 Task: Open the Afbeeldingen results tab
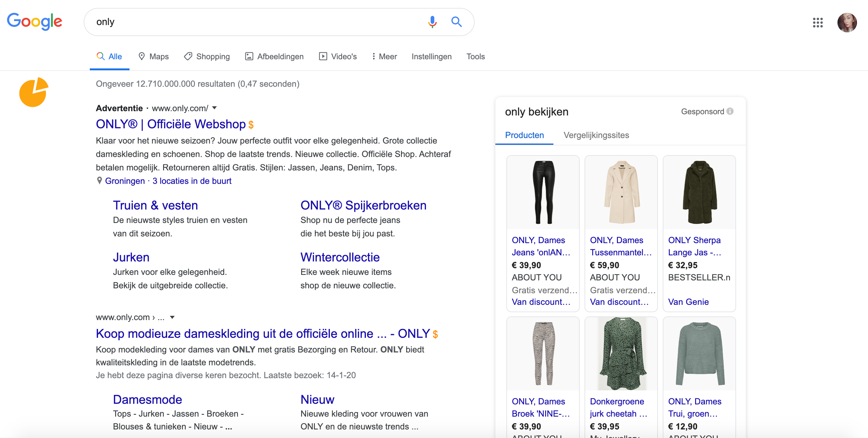point(274,56)
